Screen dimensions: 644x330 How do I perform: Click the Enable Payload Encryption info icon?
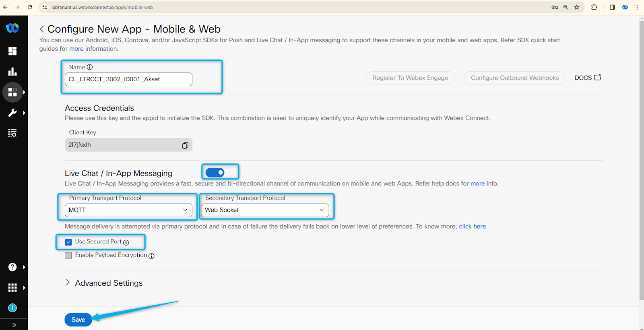[x=151, y=256]
